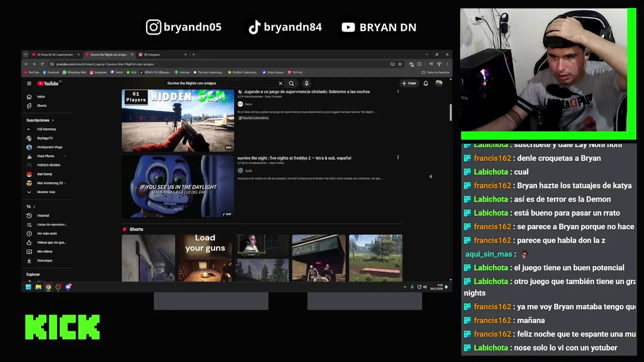The height and width of the screenshot is (362, 644).
Task: Click the magnifier search button
Action: click(291, 83)
